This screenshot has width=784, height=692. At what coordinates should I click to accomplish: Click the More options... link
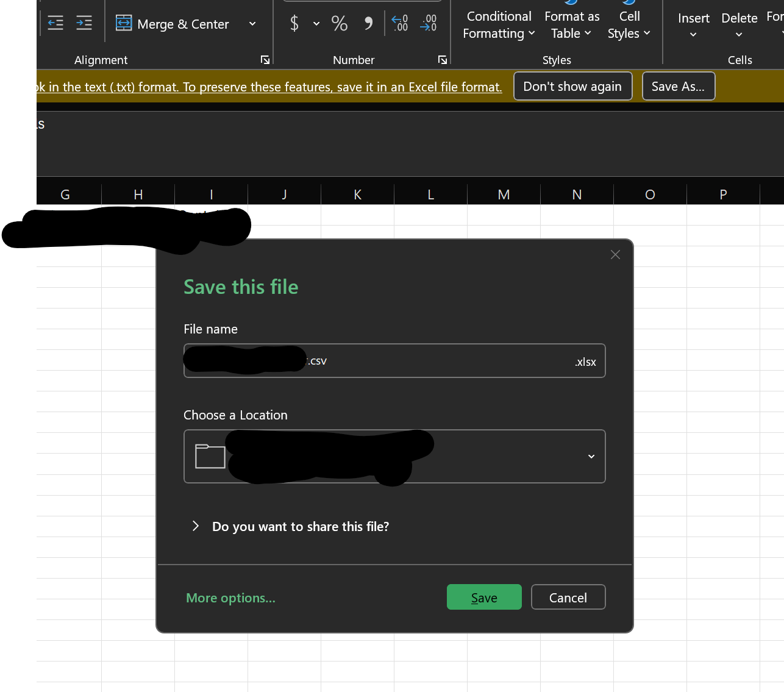point(230,598)
